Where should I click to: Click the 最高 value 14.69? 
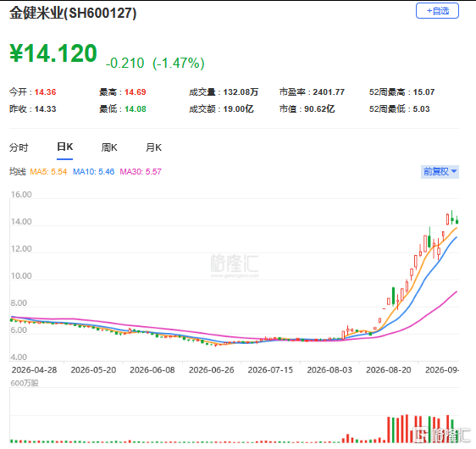click(135, 92)
